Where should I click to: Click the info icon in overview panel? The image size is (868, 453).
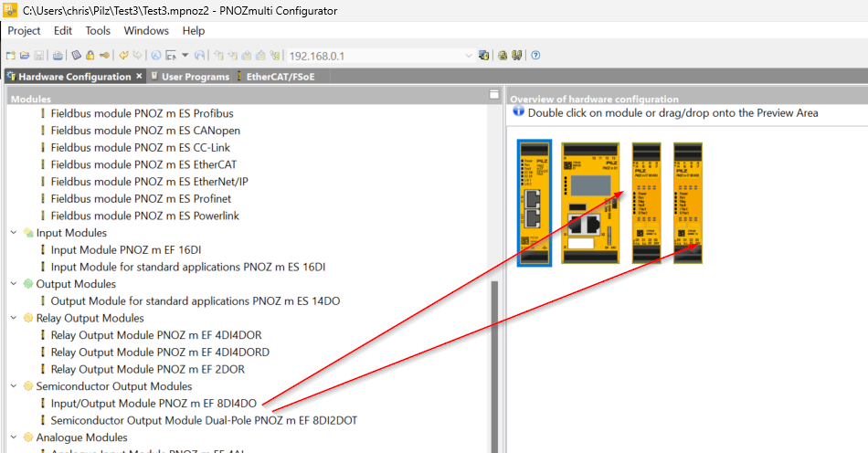click(518, 111)
